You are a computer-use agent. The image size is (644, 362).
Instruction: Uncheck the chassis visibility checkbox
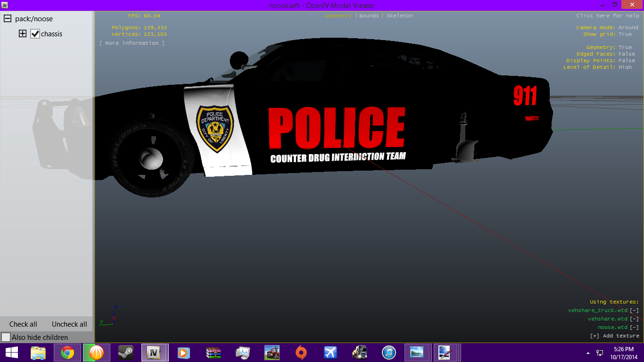click(x=35, y=33)
